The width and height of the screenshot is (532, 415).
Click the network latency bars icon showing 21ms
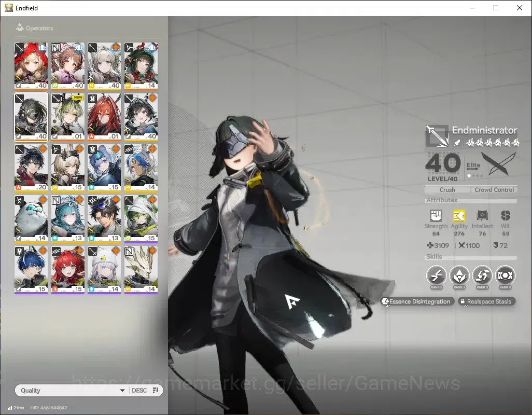pos(10,408)
